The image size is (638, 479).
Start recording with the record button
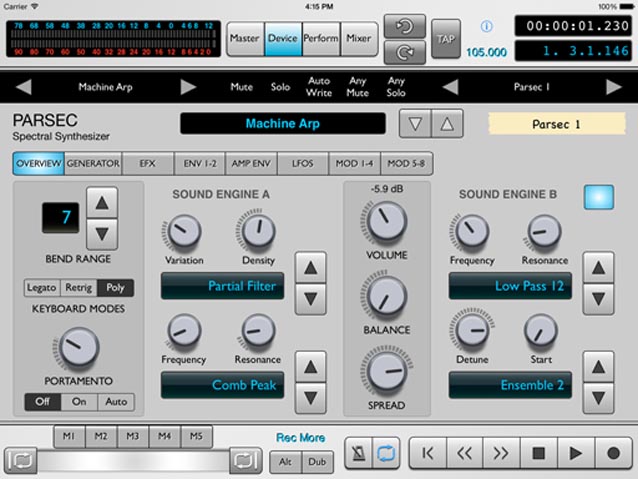tap(614, 453)
